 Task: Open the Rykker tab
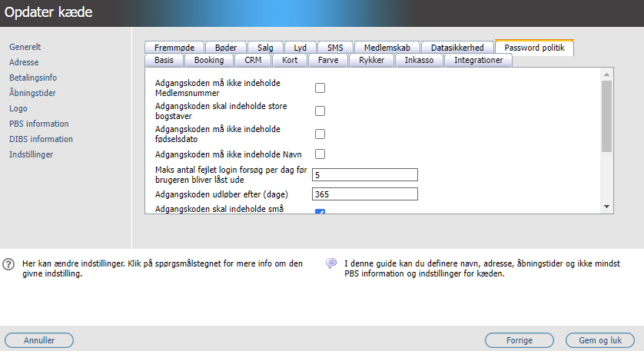pos(372,61)
